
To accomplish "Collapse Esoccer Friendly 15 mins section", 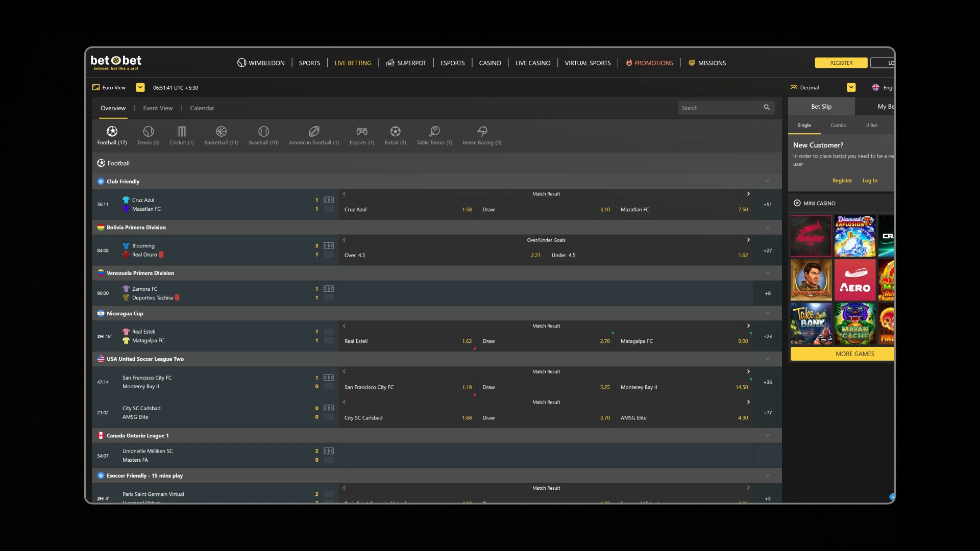I will [x=767, y=475].
